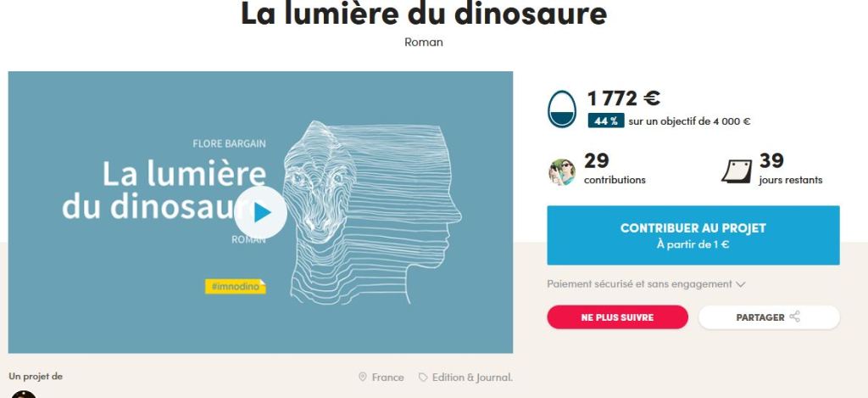Open the Edition & Journal. category link
Viewport: 868px width, 398px height.
[x=472, y=378]
